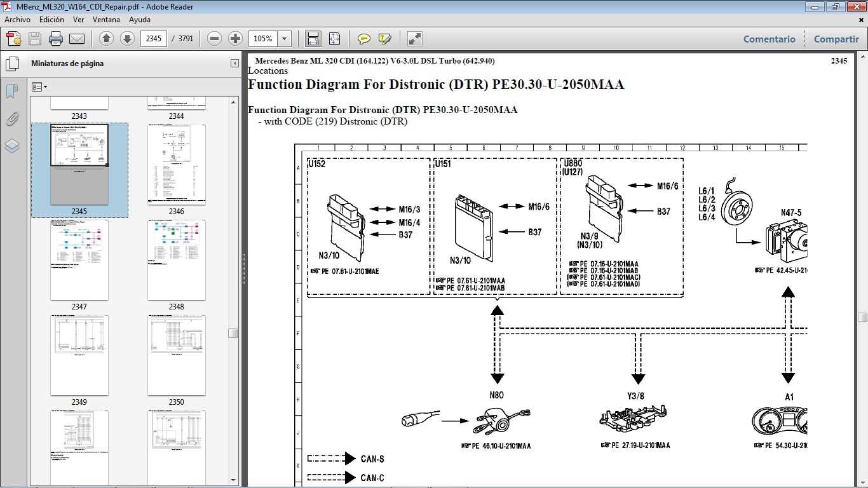Viewport: 868px width, 488px height.
Task: Open the bookmarks panel icon
Action: (x=12, y=91)
